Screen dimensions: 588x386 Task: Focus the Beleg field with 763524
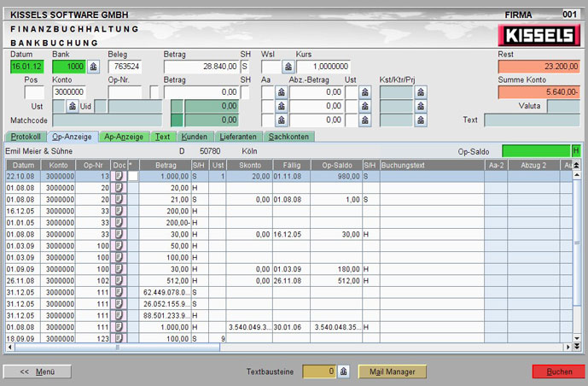pos(125,67)
